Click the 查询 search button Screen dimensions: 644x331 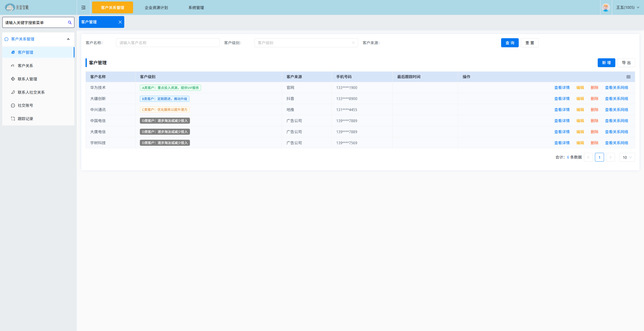click(510, 43)
